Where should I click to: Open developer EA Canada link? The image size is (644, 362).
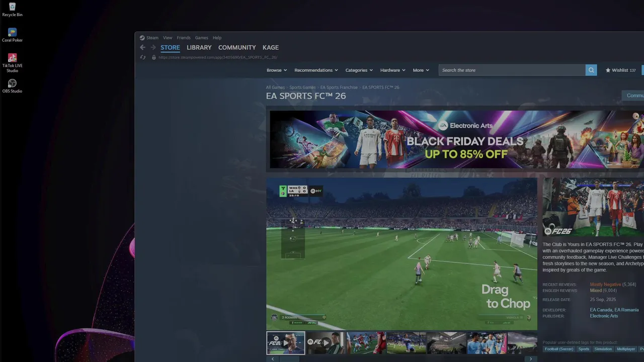[x=601, y=310]
